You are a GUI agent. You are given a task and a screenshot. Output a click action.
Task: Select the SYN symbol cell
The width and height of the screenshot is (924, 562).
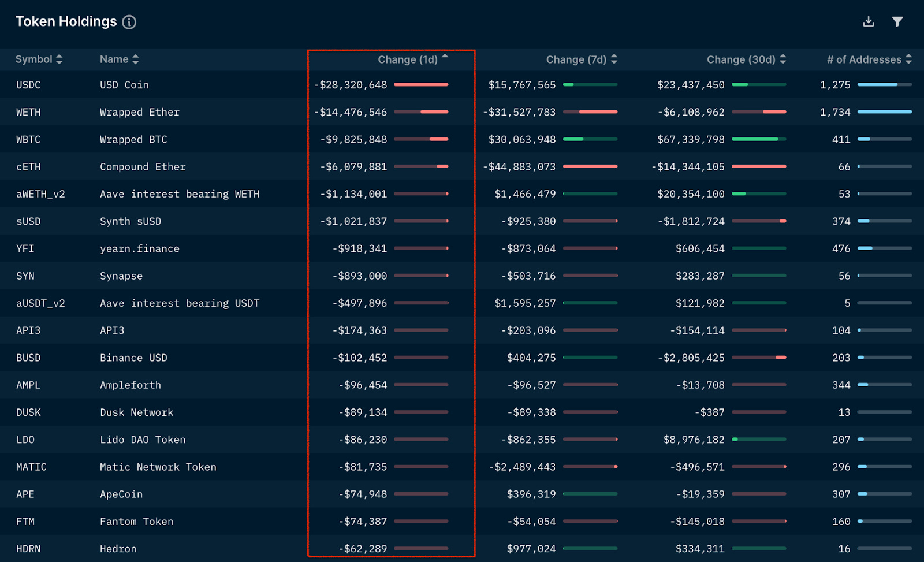[x=25, y=276]
